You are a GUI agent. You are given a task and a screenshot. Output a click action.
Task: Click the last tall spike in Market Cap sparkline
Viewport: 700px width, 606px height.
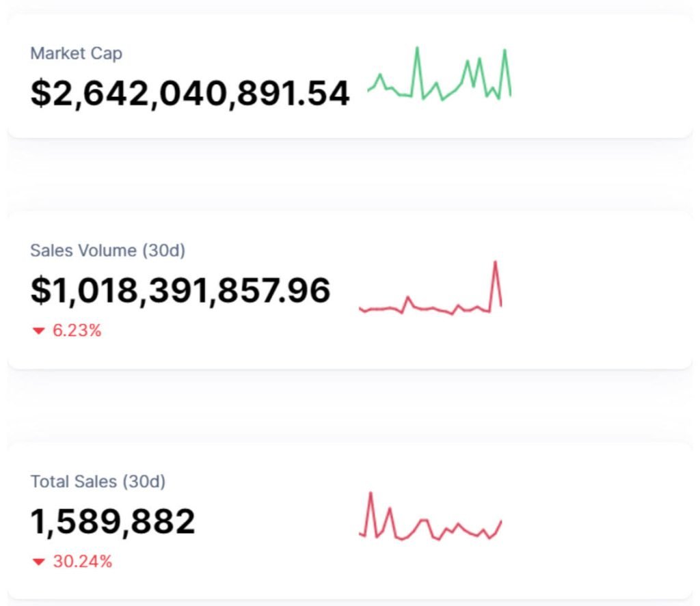(504, 51)
